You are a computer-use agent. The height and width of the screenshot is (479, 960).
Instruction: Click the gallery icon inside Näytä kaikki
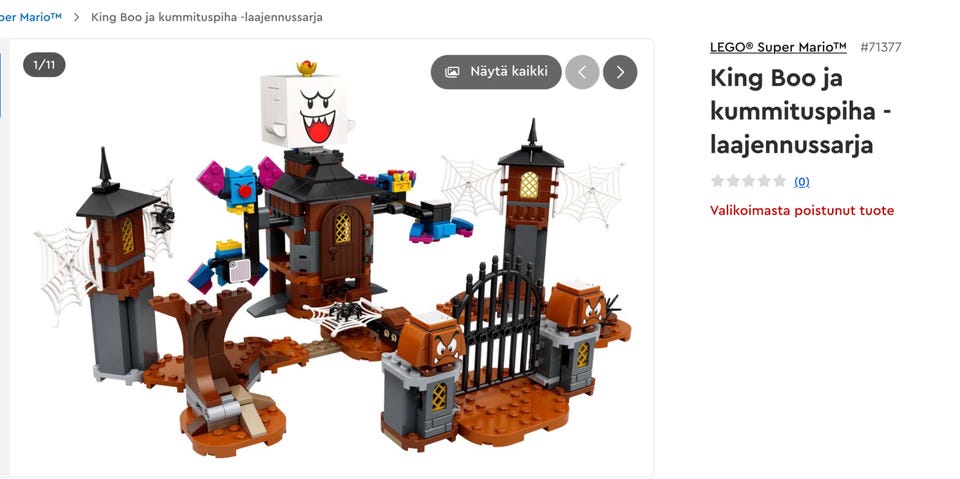pyautogui.click(x=452, y=72)
